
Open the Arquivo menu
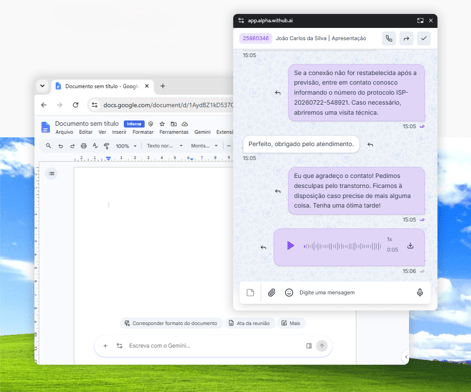[x=64, y=132]
